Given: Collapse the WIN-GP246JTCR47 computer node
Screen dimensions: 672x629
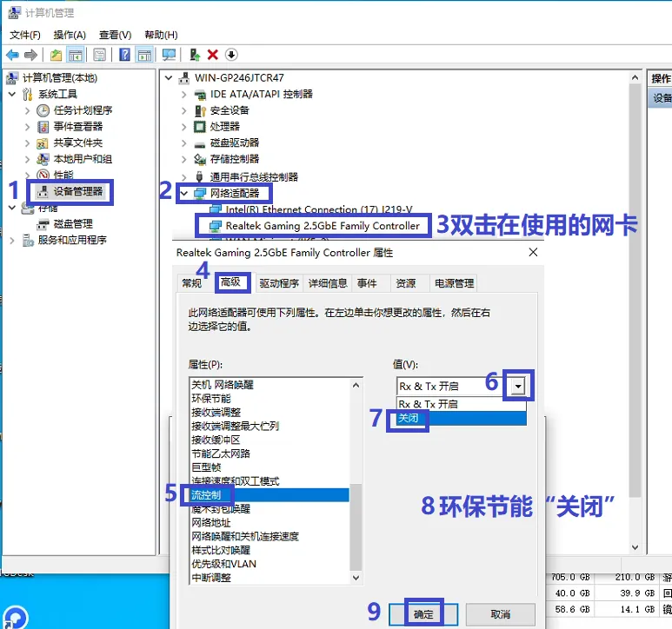Looking at the screenshot, I should [169, 78].
